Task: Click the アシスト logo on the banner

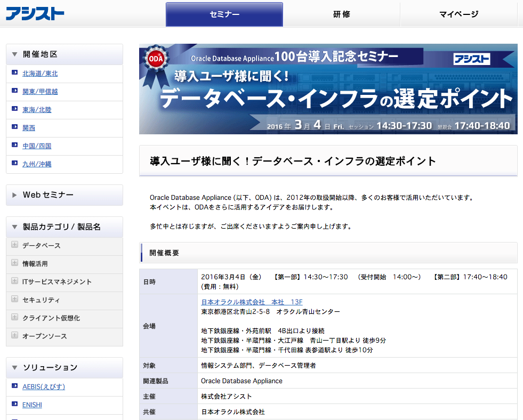Action: 472,59
